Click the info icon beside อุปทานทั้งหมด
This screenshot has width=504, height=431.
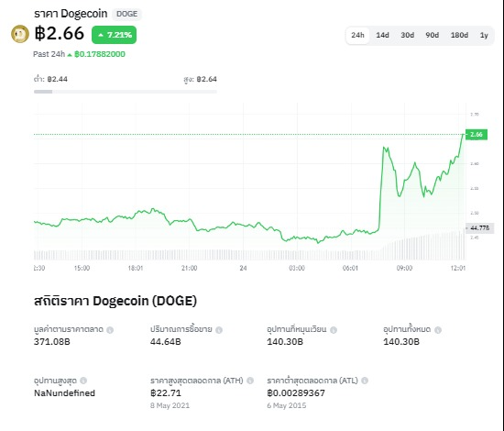[x=438, y=330]
